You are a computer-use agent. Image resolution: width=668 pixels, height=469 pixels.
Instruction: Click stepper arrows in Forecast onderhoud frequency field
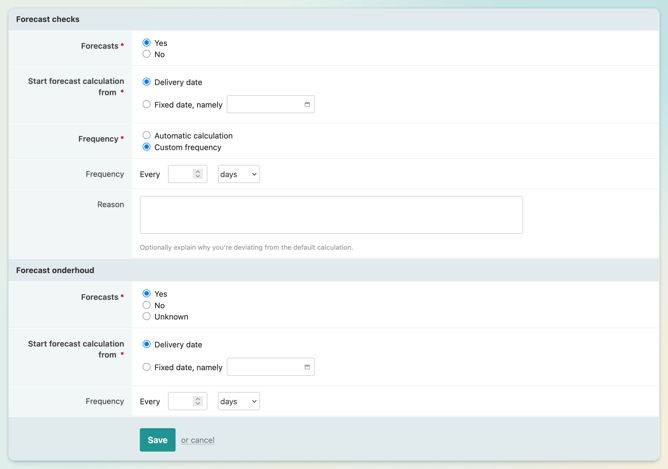[198, 401]
